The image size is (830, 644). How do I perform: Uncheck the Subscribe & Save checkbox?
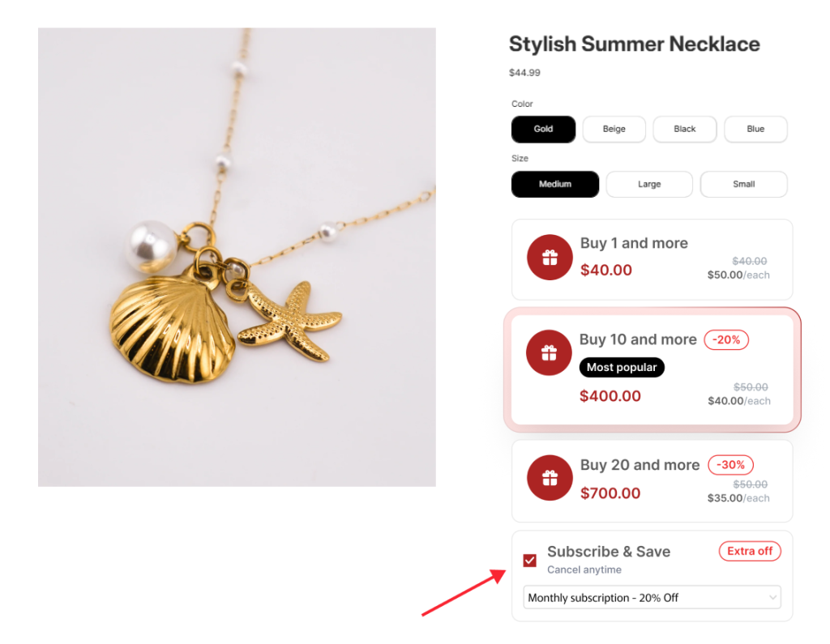(530, 561)
